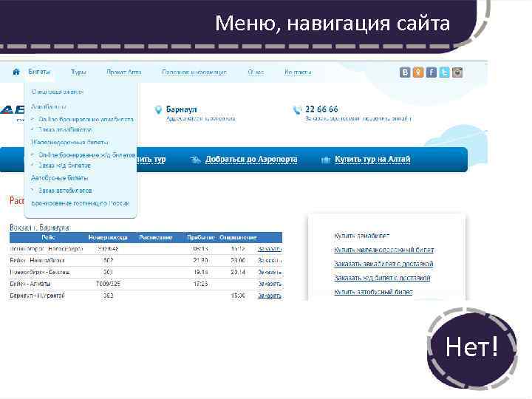The width and height of the screenshot is (532, 399).
Task: Select Спецпредложения in the dropdown
Action: (x=57, y=92)
